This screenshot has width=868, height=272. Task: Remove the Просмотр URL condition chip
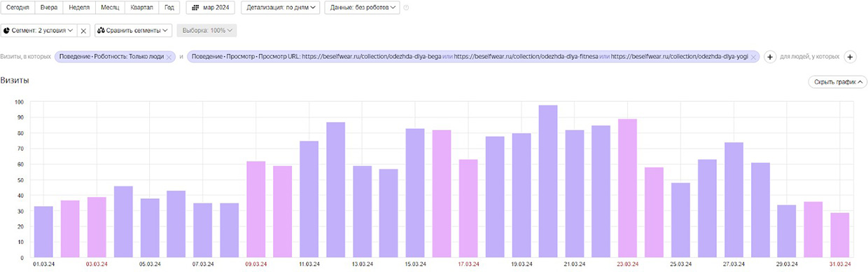[x=753, y=57]
